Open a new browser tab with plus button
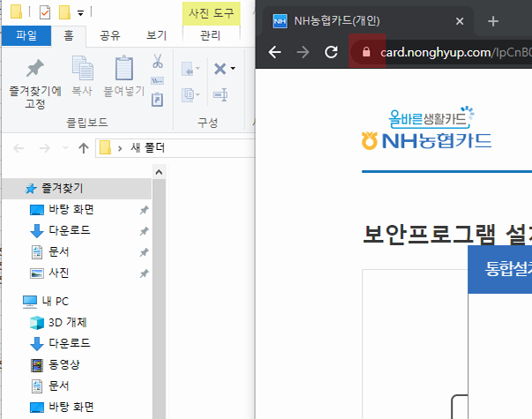532x419 pixels. coord(492,21)
